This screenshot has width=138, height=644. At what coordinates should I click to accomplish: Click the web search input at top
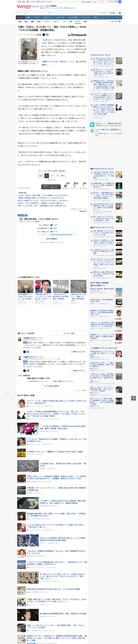click(x=102, y=2)
